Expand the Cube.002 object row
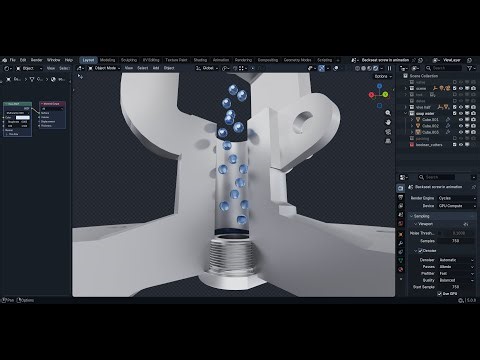The width and height of the screenshot is (480, 360). coord(412,126)
